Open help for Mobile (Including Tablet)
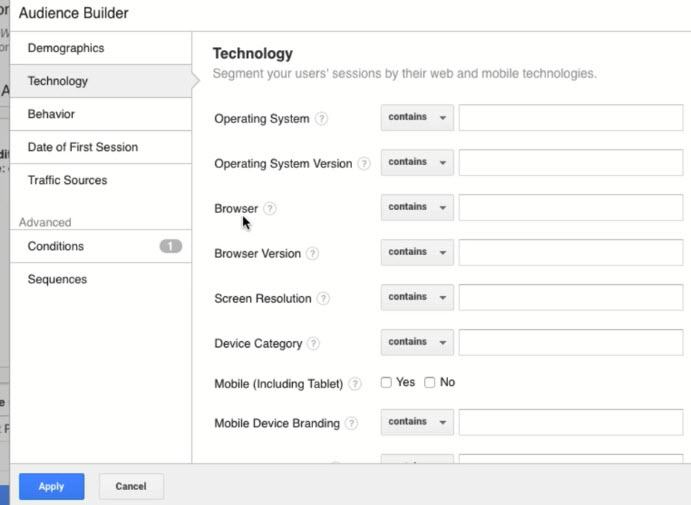Image resolution: width=691 pixels, height=505 pixels. (x=355, y=384)
